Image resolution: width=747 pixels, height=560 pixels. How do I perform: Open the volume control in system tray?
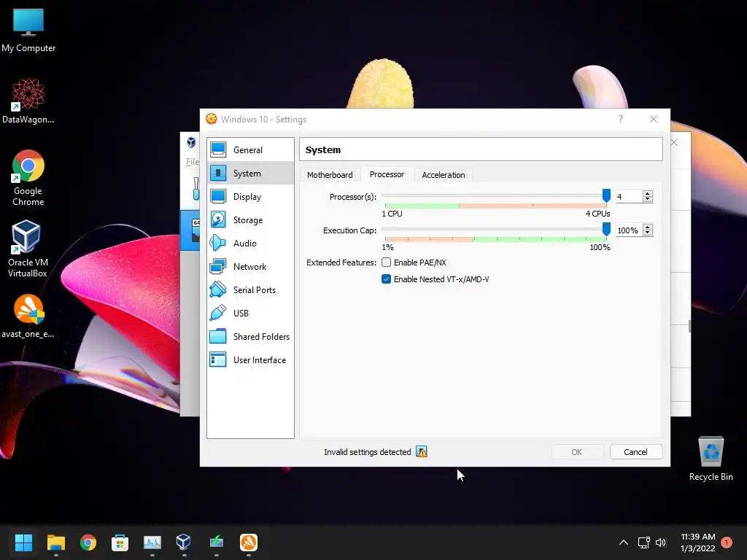pyautogui.click(x=661, y=542)
